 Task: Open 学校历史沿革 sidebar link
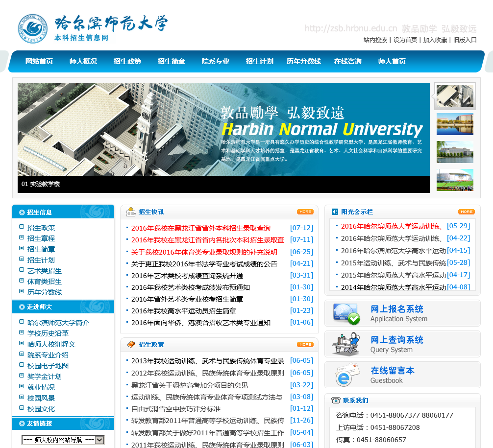48,333
